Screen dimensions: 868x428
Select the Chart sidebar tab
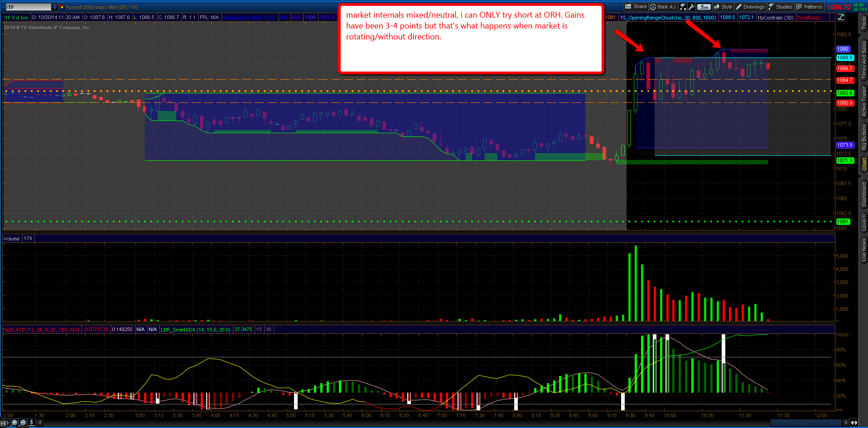coord(863,164)
